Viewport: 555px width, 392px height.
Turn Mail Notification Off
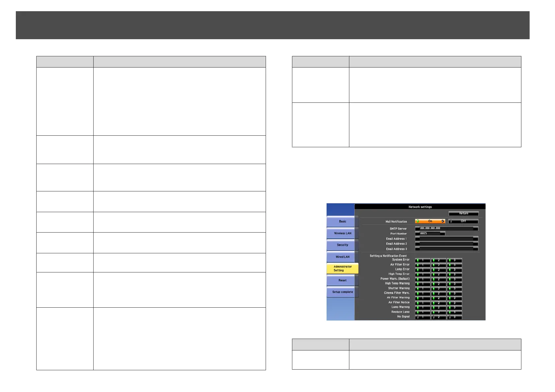(463, 221)
